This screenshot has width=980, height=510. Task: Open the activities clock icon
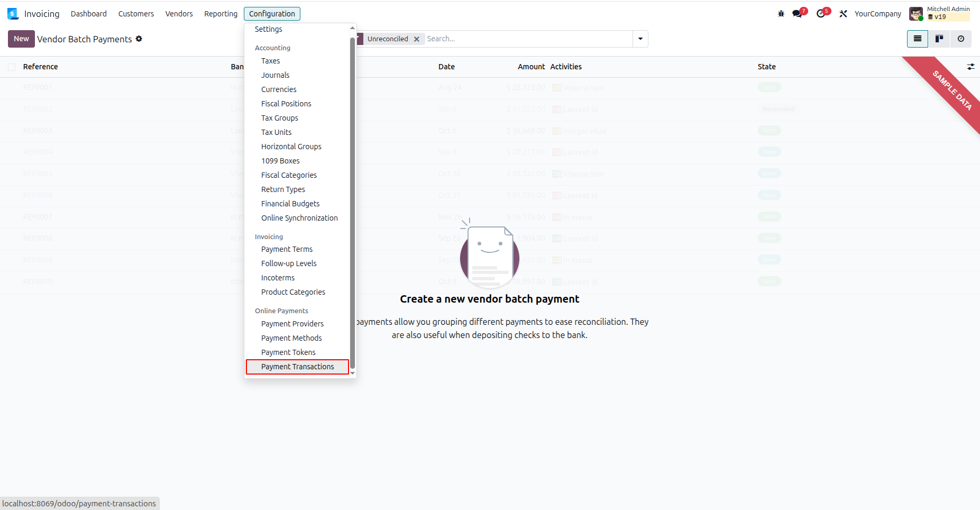pyautogui.click(x=821, y=14)
